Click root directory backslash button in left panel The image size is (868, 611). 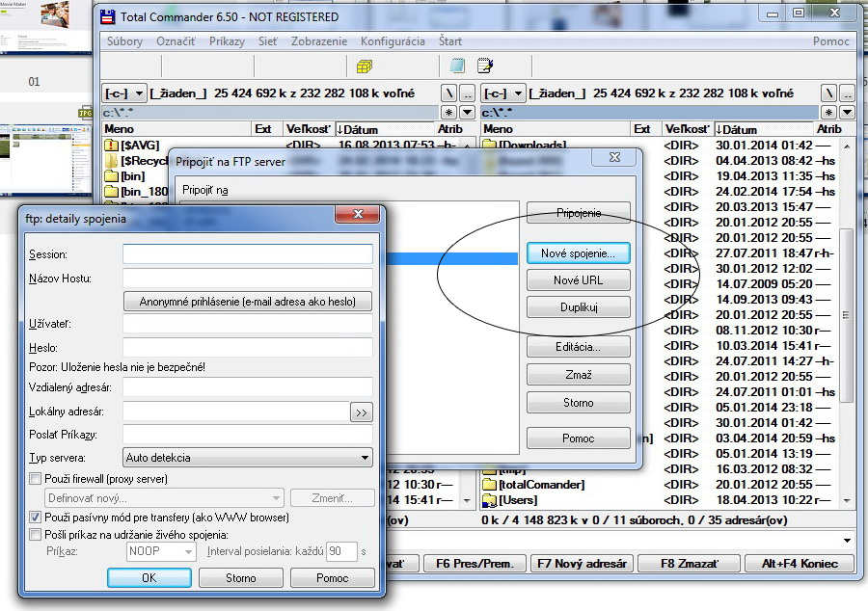tap(448, 93)
